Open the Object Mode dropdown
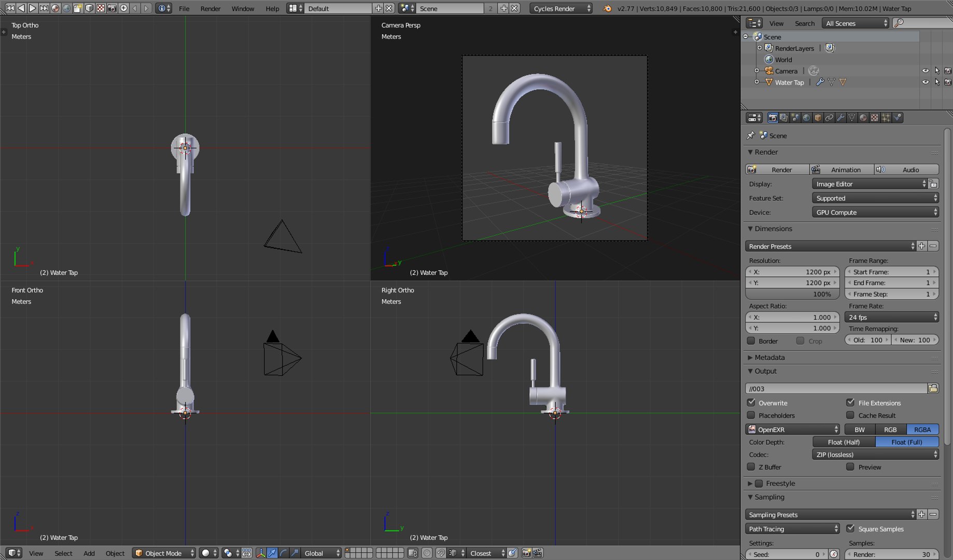 coord(164,553)
